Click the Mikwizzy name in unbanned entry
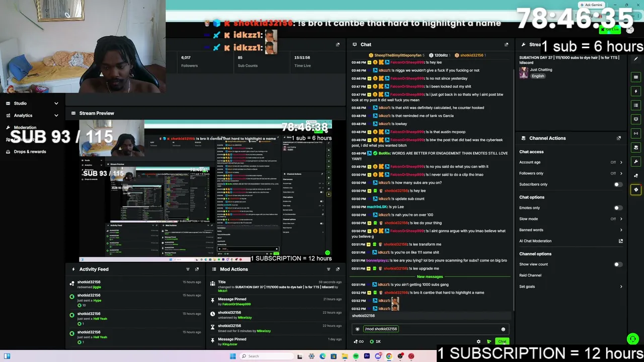The height and width of the screenshot is (362, 644). [245, 318]
